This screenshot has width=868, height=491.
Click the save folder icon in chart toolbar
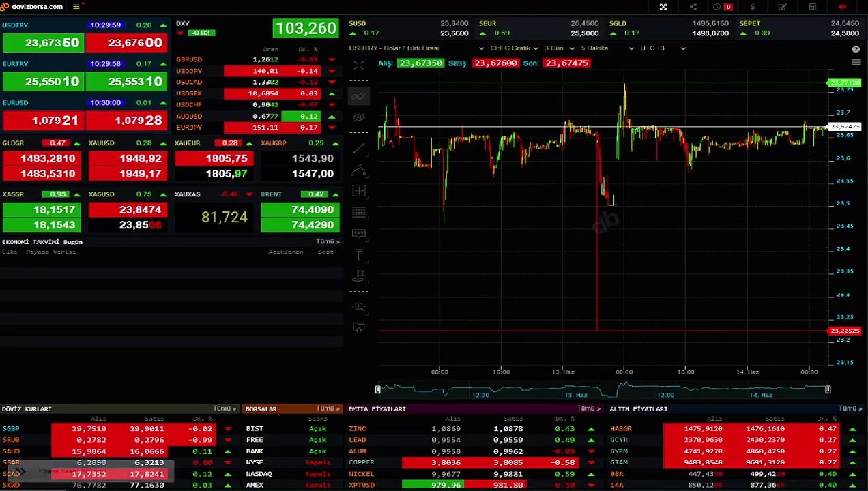click(359, 328)
